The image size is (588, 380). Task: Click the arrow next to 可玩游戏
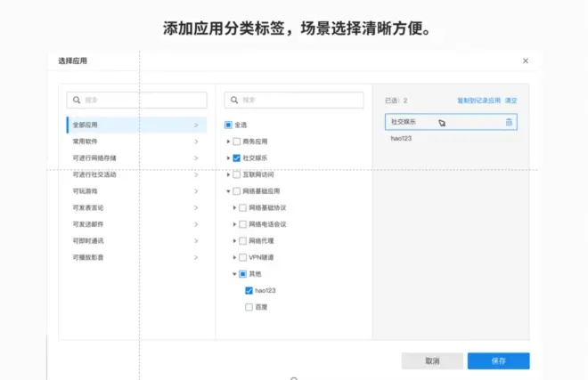point(196,191)
